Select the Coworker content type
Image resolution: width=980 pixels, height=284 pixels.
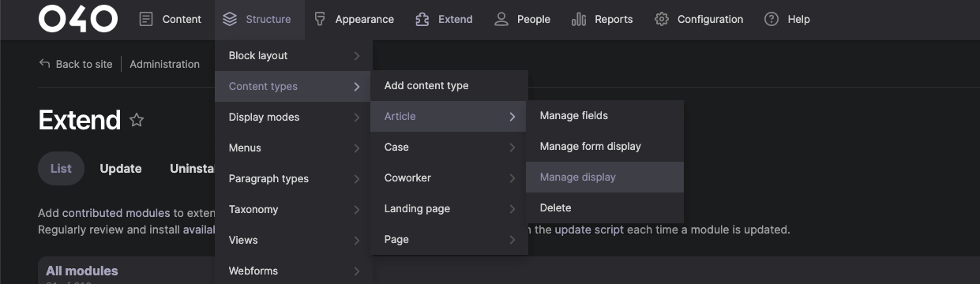449,178
